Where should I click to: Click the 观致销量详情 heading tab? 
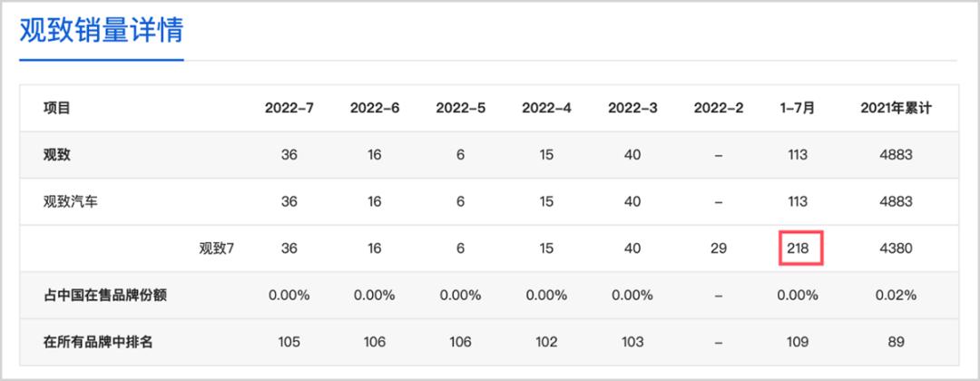pyautogui.click(x=102, y=31)
